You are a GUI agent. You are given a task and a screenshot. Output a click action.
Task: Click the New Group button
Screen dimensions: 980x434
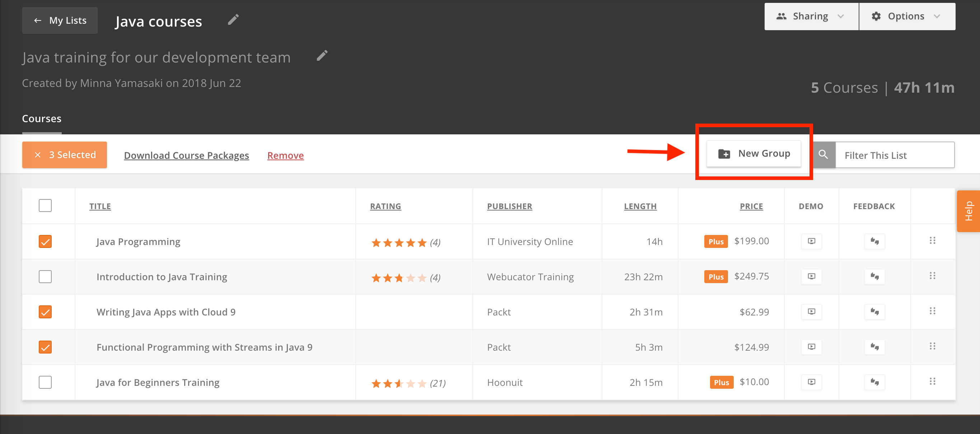click(753, 154)
